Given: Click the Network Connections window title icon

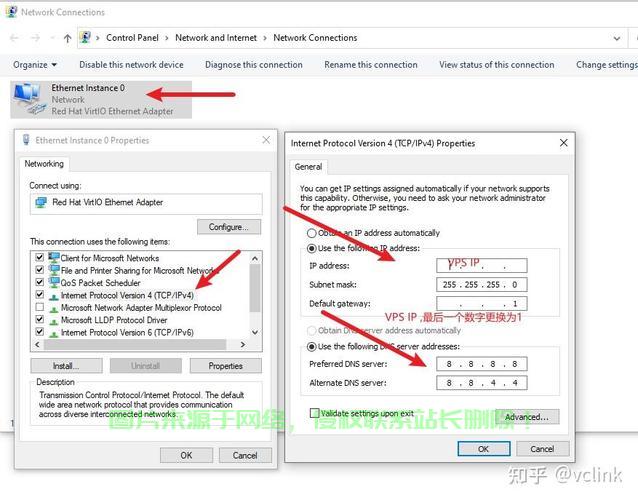Looking at the screenshot, I should 11,12.
